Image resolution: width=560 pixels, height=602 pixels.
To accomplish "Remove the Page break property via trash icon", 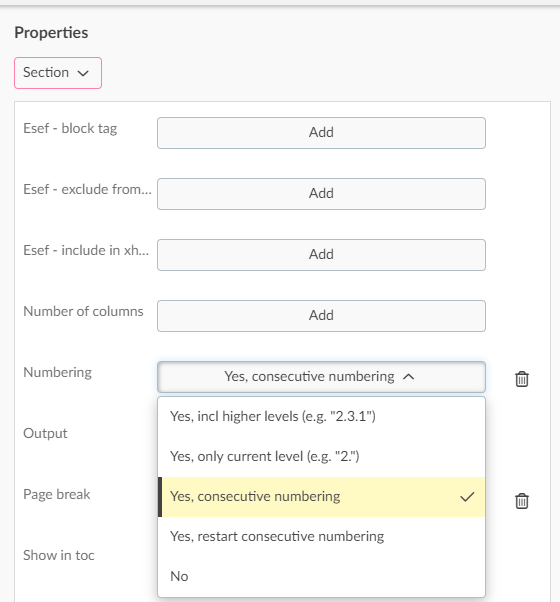I will click(x=522, y=501).
